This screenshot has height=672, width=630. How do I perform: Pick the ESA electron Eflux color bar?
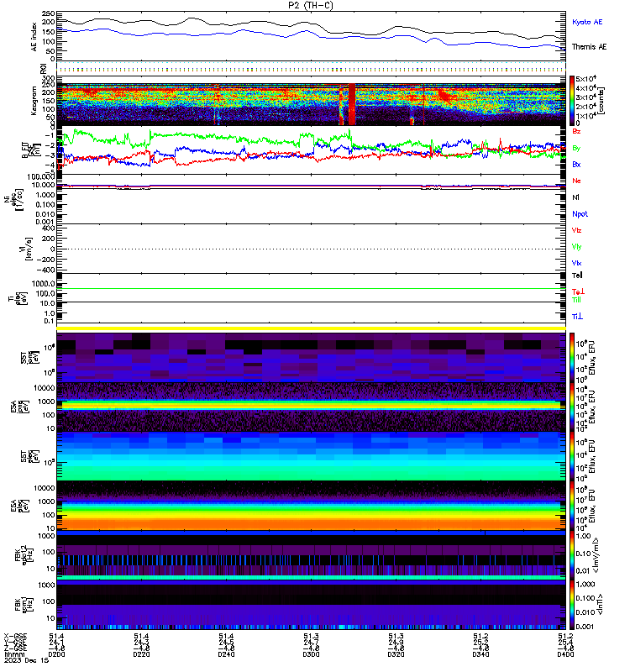tap(572, 506)
